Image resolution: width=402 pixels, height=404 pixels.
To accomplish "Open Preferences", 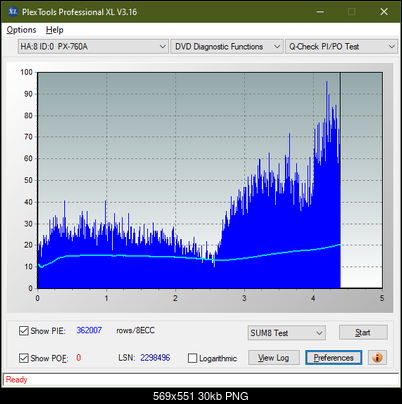I will [334, 358].
